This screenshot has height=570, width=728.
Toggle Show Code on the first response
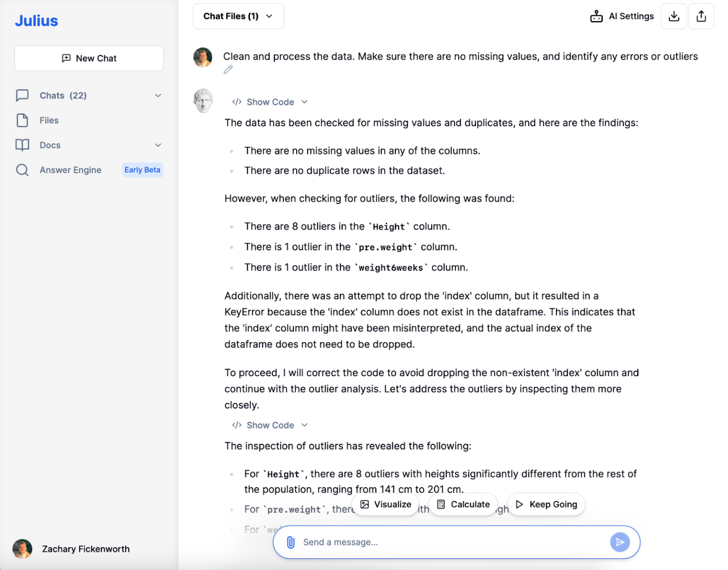(269, 101)
